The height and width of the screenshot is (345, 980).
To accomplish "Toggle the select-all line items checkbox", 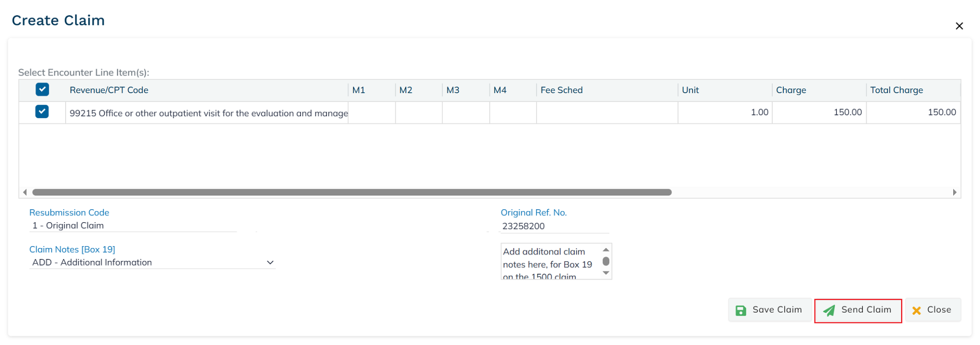I will click(x=42, y=89).
